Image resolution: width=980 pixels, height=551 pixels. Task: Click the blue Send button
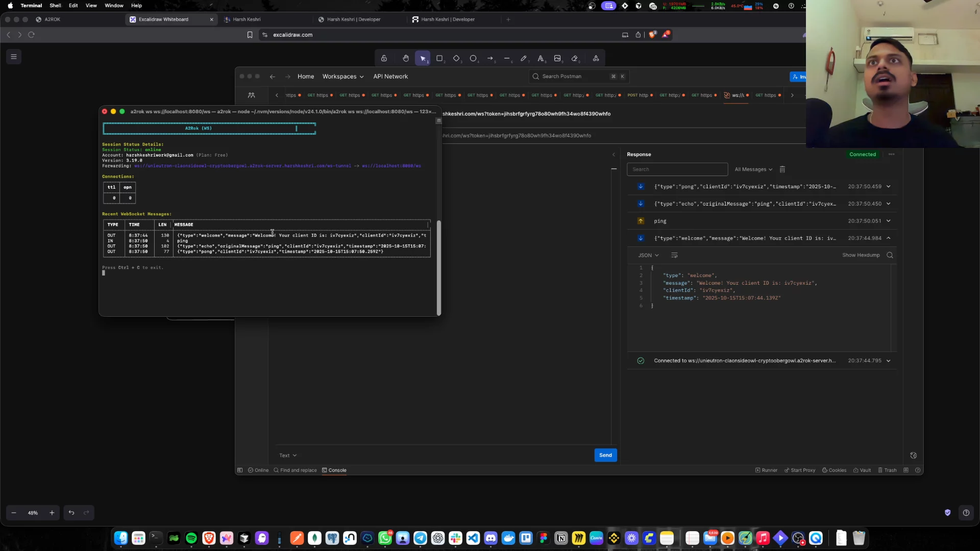coord(605,455)
